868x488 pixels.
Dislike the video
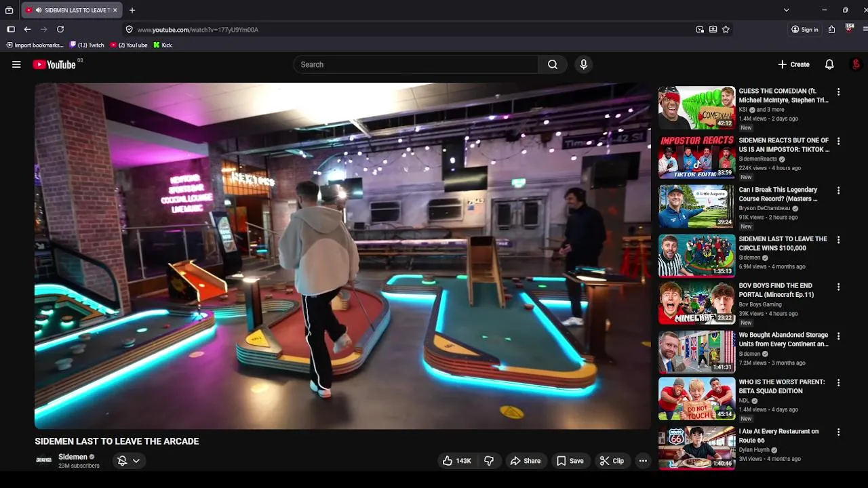(x=489, y=461)
